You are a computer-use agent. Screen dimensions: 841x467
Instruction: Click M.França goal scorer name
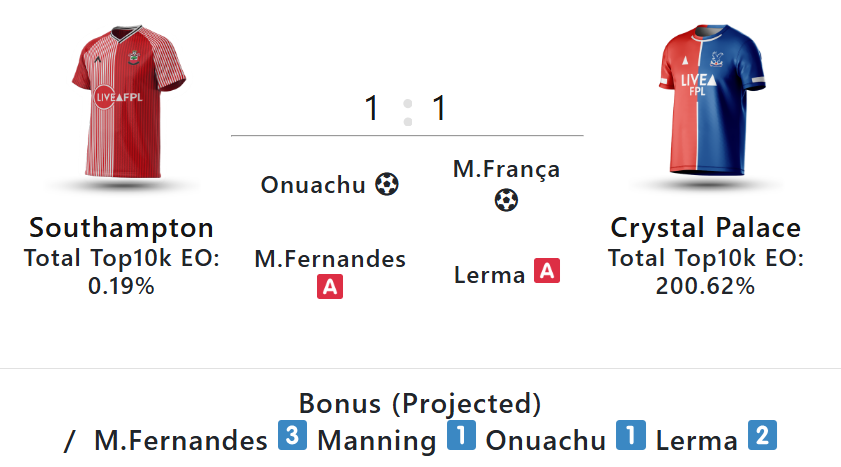click(x=506, y=170)
